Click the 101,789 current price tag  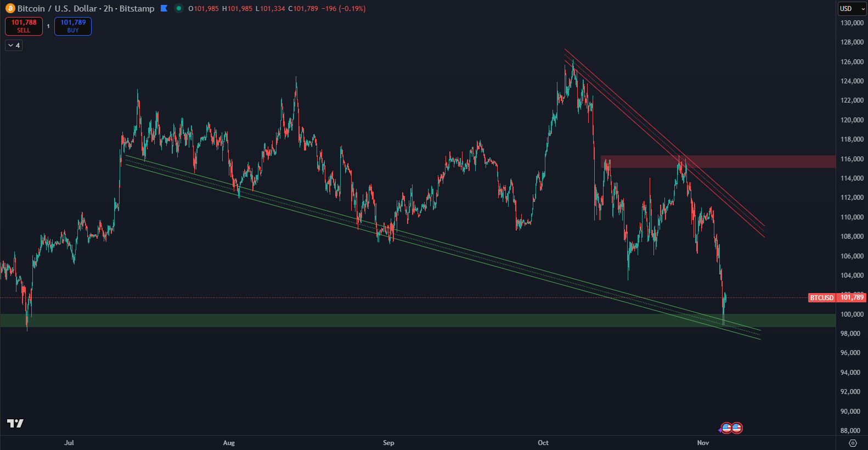tap(852, 297)
